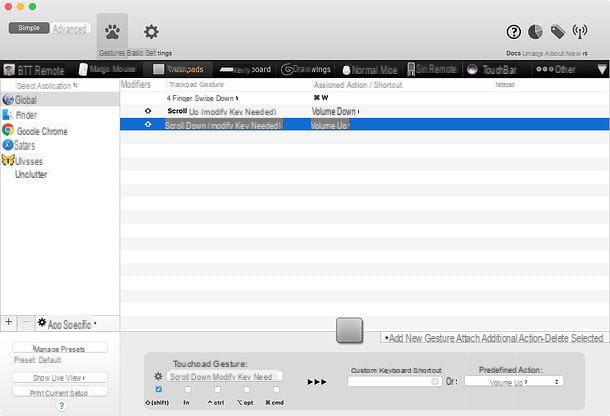
Task: Expand the tab bar overflow triangle
Action: pos(602,70)
